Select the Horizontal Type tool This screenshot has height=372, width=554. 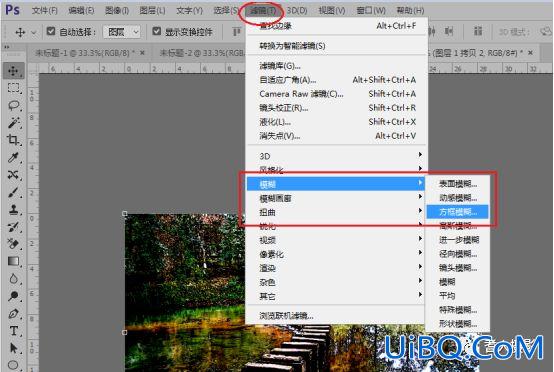(13, 331)
